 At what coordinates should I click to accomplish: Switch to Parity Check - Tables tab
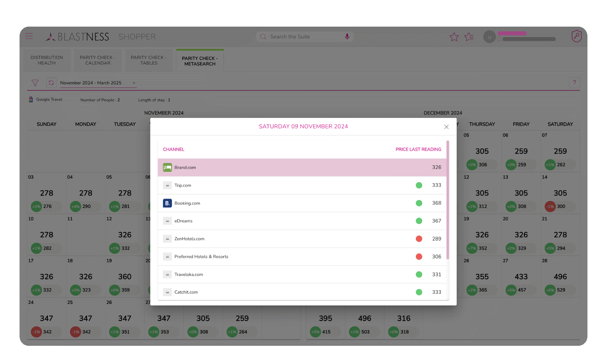coord(149,60)
